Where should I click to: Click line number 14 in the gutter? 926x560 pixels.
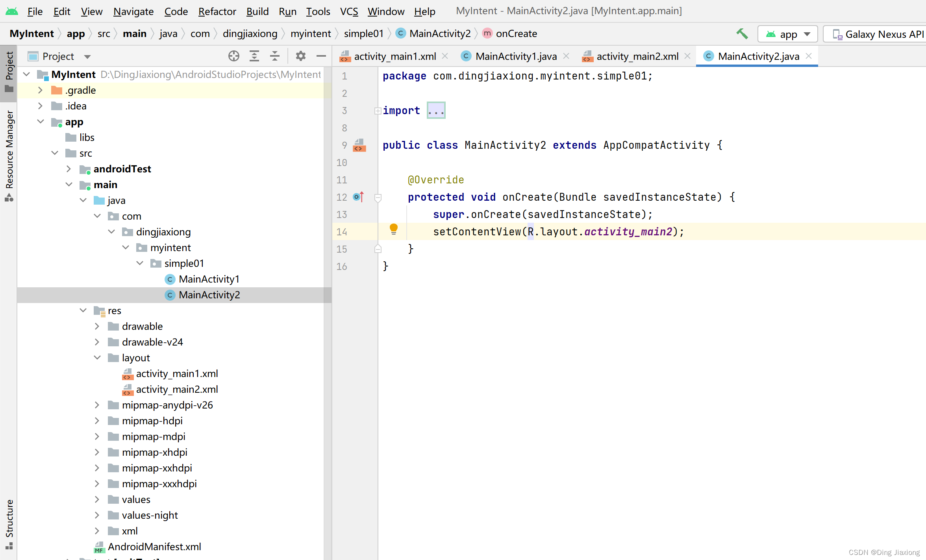[x=341, y=232]
